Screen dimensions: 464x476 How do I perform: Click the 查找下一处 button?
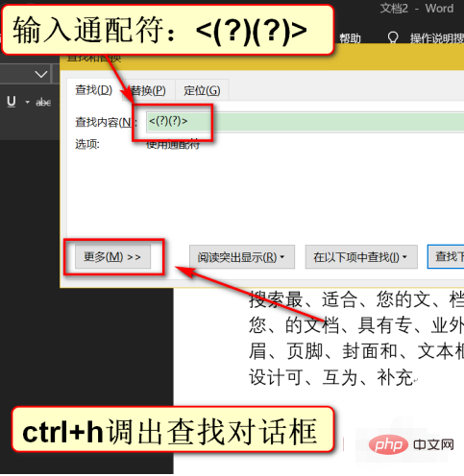446,257
